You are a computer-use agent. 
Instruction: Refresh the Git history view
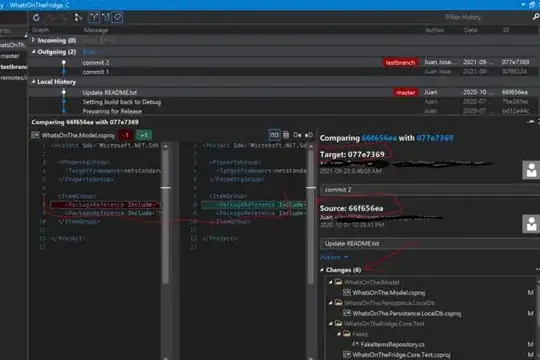(x=36, y=17)
